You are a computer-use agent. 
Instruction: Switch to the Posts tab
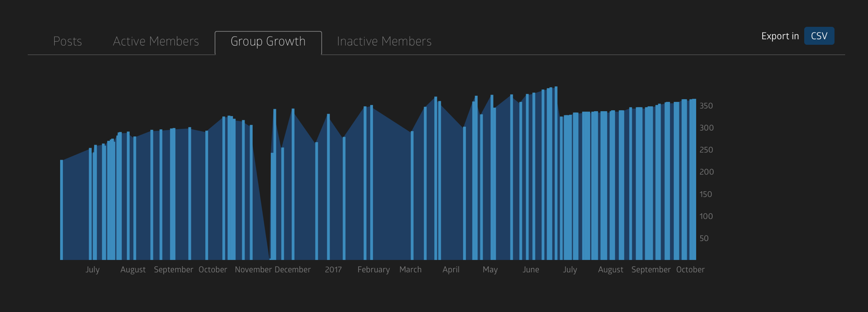pos(67,42)
